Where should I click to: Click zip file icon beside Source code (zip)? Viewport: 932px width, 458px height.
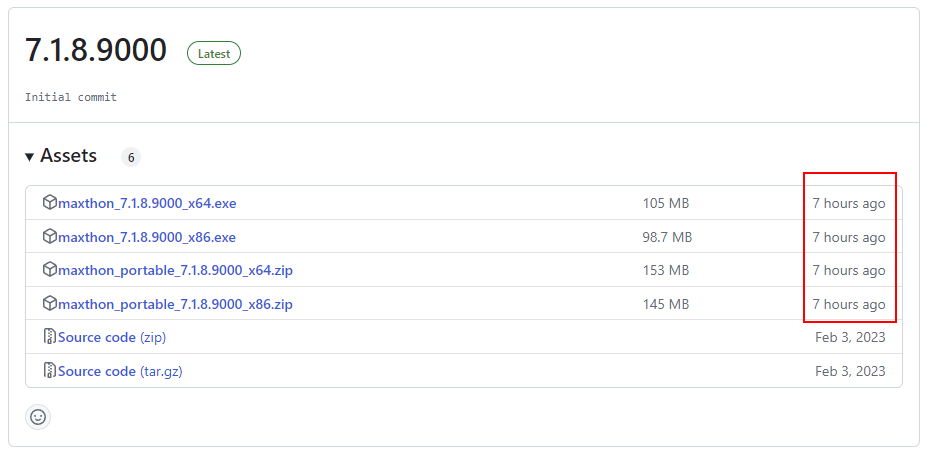pyautogui.click(x=50, y=337)
